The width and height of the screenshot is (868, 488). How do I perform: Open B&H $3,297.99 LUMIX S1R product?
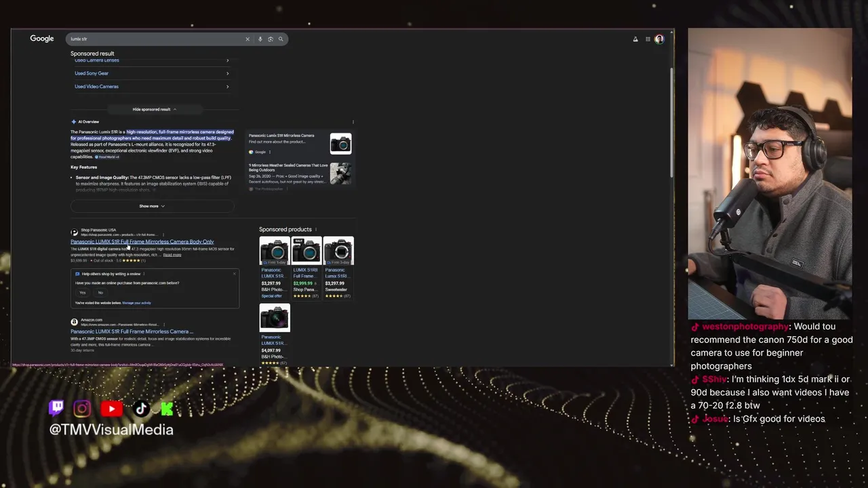point(274,268)
